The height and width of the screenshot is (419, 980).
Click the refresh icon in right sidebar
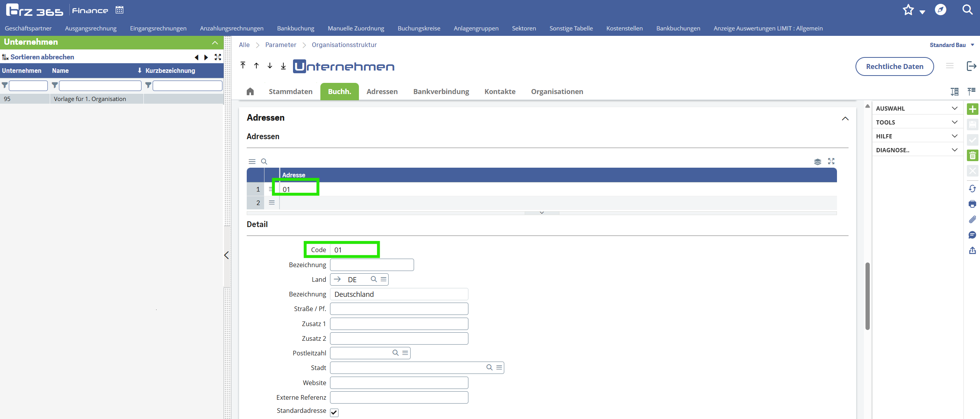972,188
